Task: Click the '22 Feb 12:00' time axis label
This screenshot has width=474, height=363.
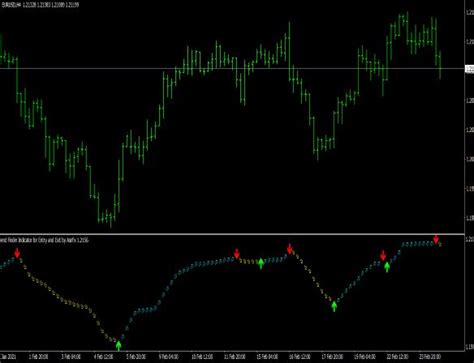Action: (398, 357)
